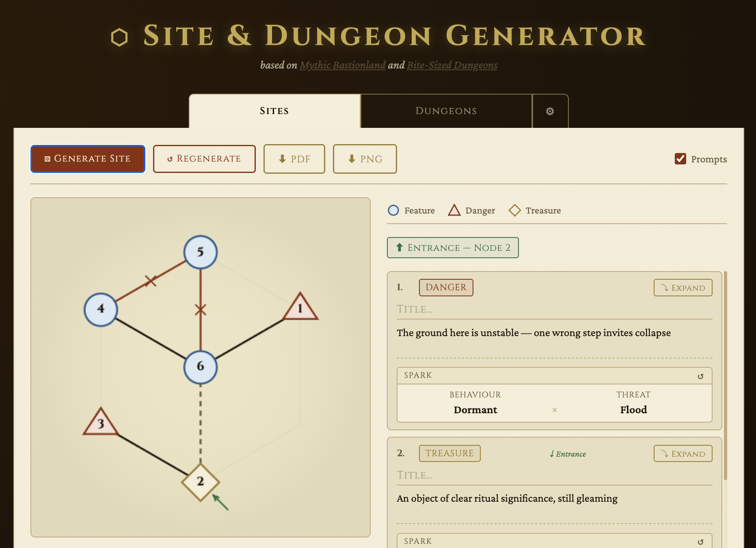Click the X mark on path 5–6
756x548 pixels.
coord(201,310)
